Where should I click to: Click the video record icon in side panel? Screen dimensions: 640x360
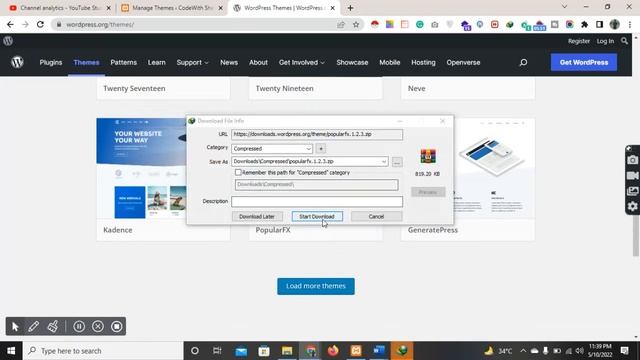632,176
